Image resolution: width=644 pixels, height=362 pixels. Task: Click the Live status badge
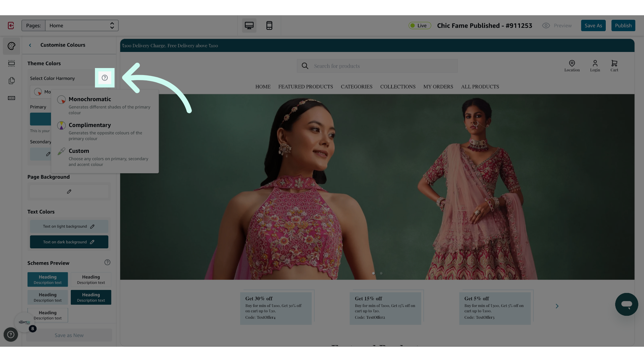(419, 25)
